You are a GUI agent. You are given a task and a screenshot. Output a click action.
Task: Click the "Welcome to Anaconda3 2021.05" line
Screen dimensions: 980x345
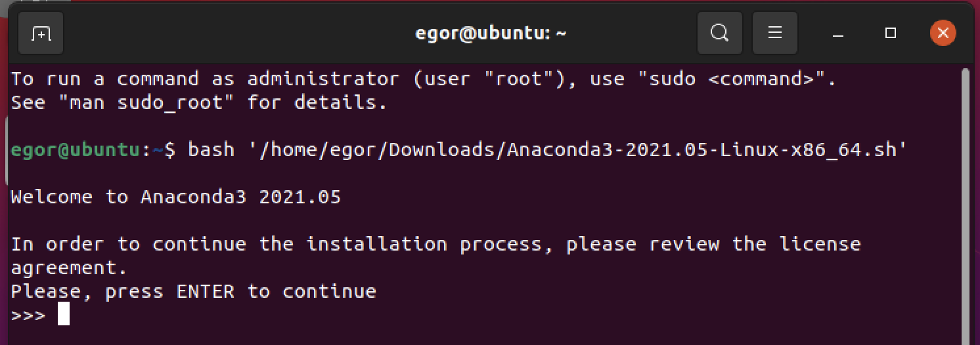[176, 197]
